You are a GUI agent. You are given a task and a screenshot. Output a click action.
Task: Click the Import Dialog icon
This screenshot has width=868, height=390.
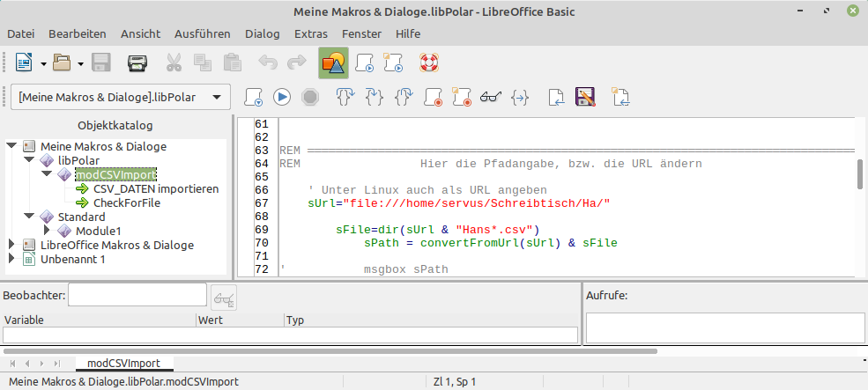[620, 98]
